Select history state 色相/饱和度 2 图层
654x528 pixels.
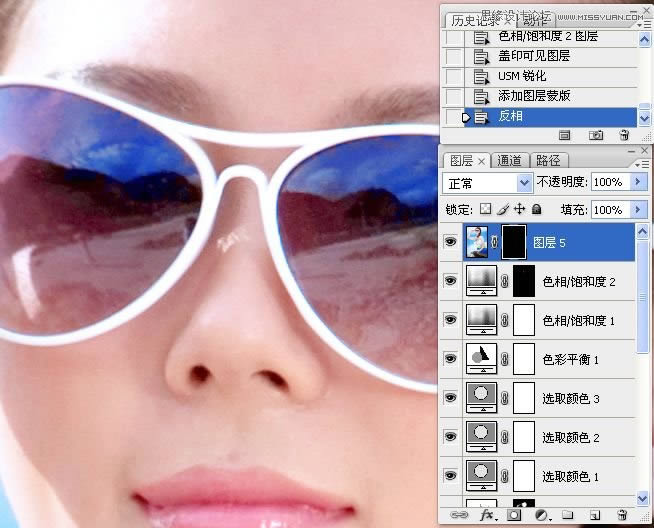pyautogui.click(x=551, y=38)
